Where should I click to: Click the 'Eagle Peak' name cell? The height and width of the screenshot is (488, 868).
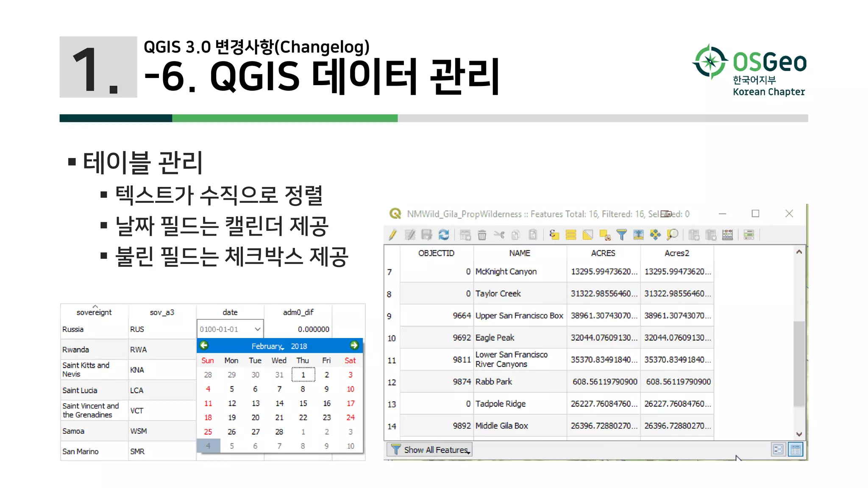(x=520, y=338)
